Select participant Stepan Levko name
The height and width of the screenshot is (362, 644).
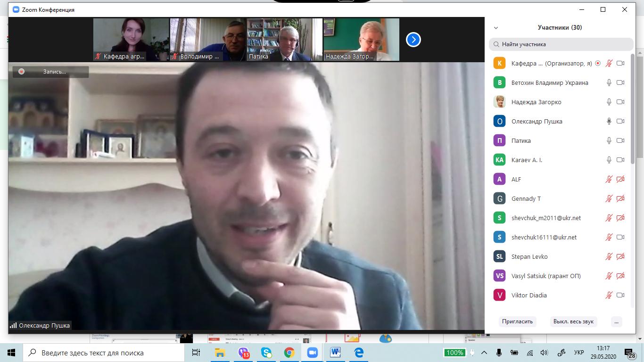pos(529,256)
